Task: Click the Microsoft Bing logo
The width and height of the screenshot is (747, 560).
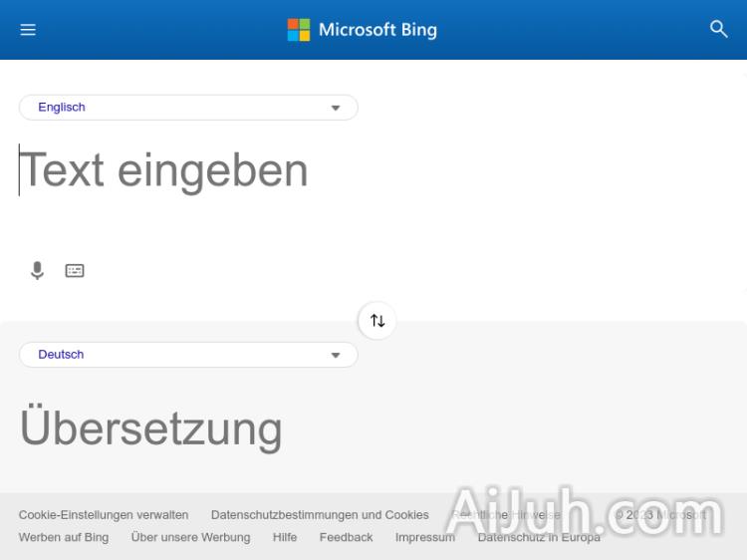Action: (x=363, y=30)
